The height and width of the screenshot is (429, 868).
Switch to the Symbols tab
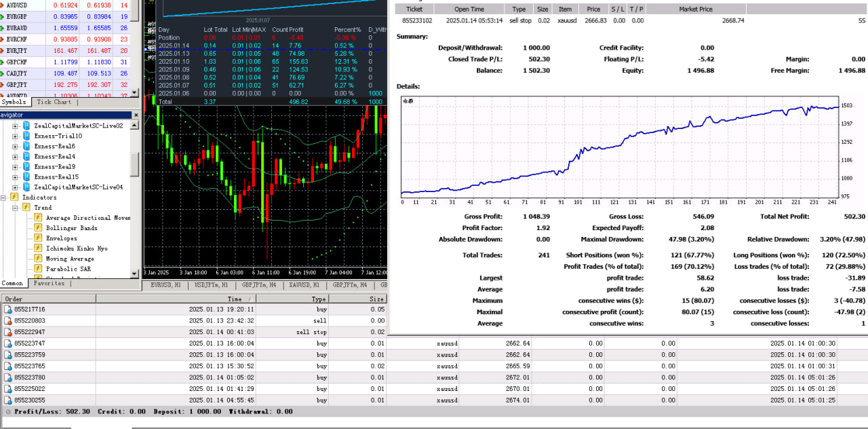click(x=14, y=102)
